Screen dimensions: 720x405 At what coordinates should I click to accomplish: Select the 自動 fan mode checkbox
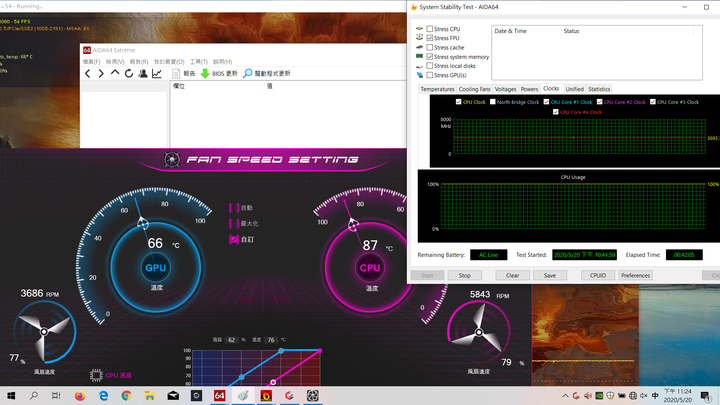234,208
